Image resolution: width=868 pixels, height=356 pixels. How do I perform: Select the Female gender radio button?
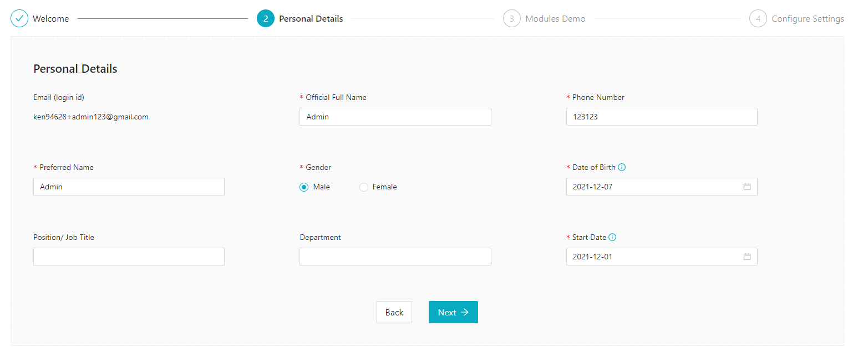tap(363, 187)
